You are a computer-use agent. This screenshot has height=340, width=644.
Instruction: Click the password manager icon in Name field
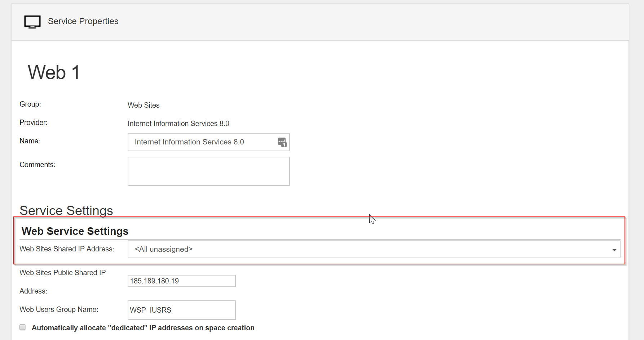(x=282, y=142)
